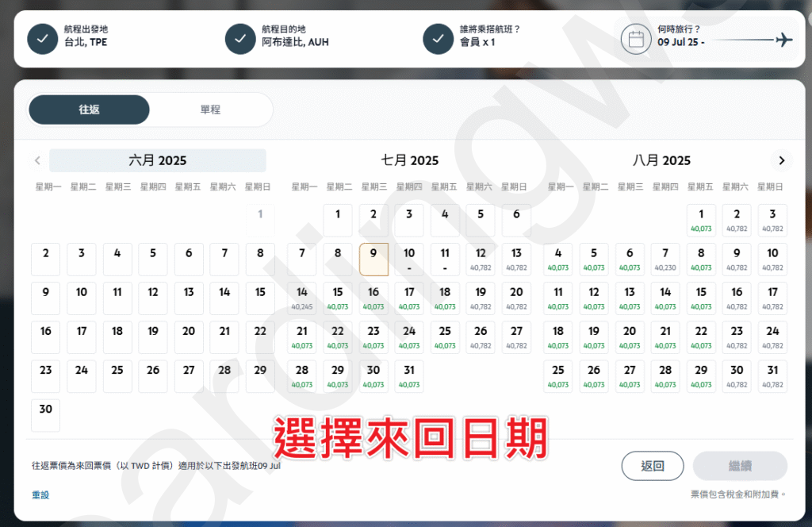
Task: Select July 31 date cell
Action: click(409, 376)
